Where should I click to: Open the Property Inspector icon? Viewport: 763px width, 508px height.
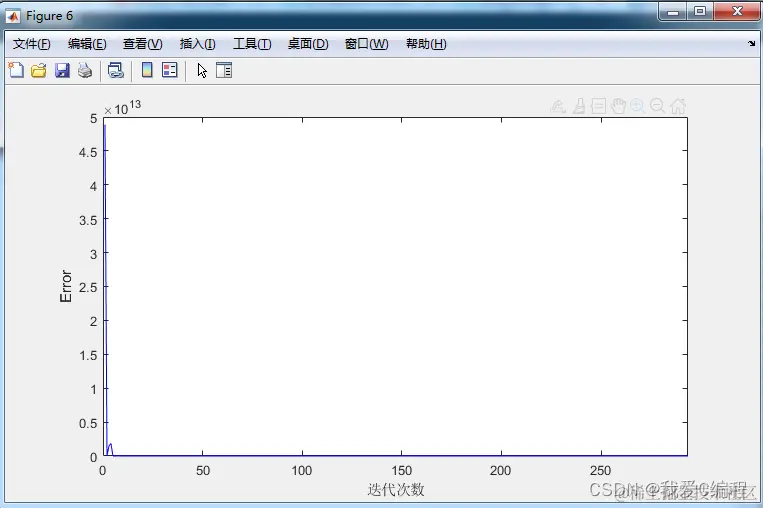coord(224,71)
